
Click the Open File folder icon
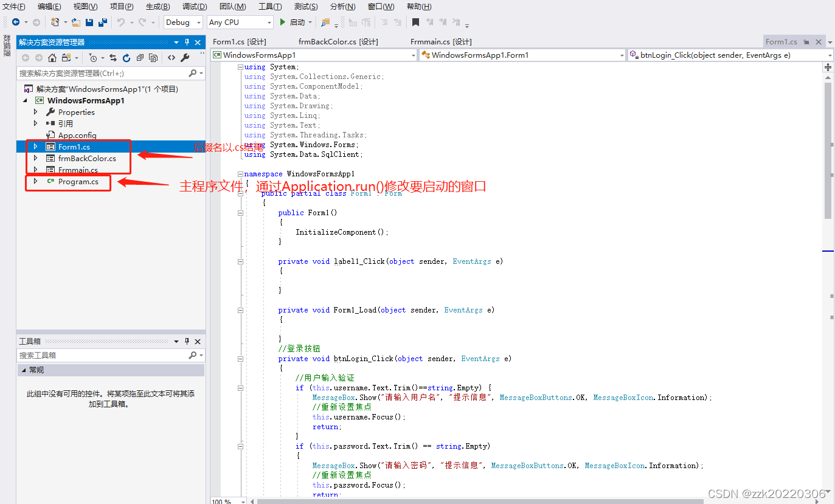(x=75, y=22)
